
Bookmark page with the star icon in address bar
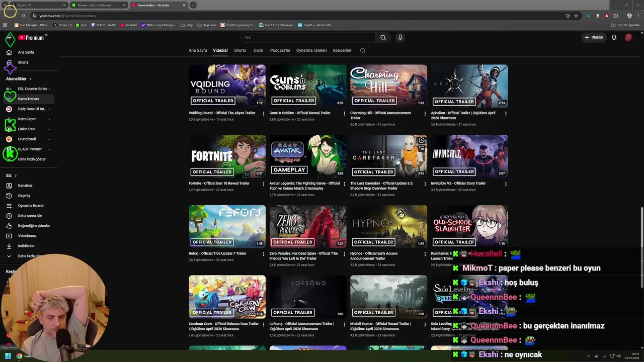tap(576, 16)
